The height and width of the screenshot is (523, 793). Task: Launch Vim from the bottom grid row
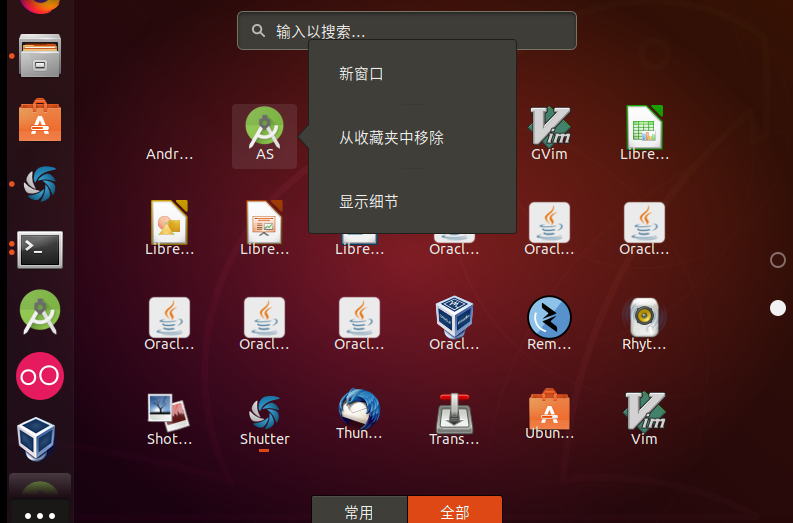(x=644, y=419)
